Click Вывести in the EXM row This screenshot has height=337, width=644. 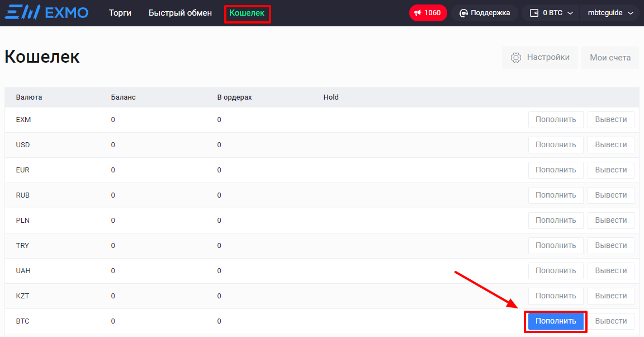click(611, 120)
